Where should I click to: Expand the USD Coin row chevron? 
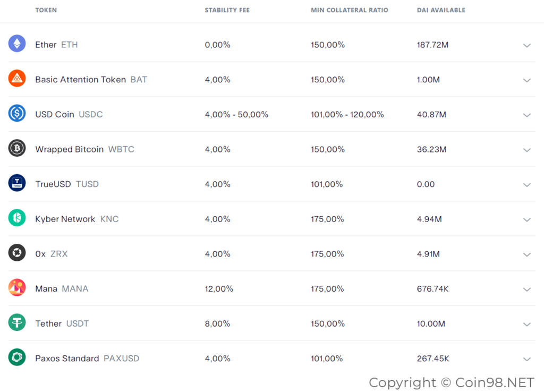[x=526, y=115]
